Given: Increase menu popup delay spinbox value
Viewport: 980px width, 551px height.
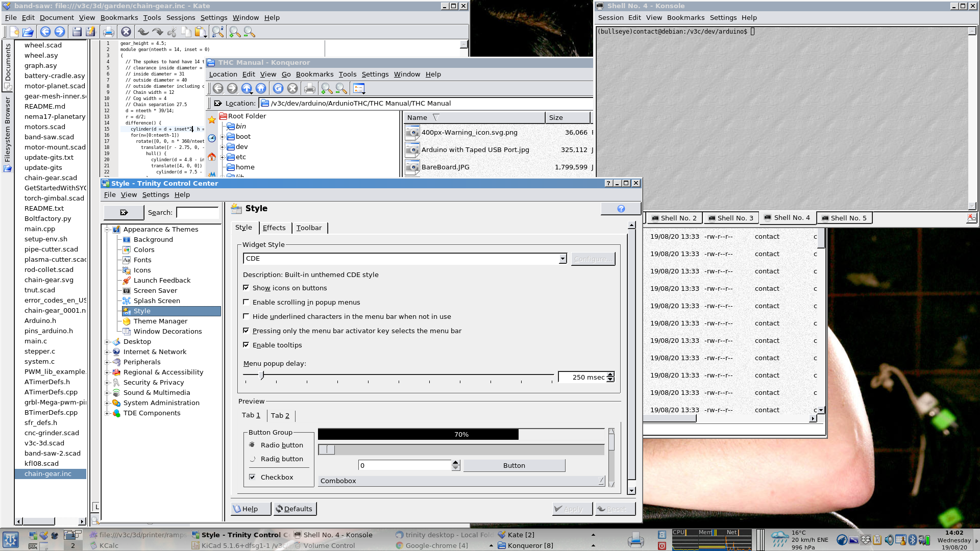Looking at the screenshot, I should 610,374.
